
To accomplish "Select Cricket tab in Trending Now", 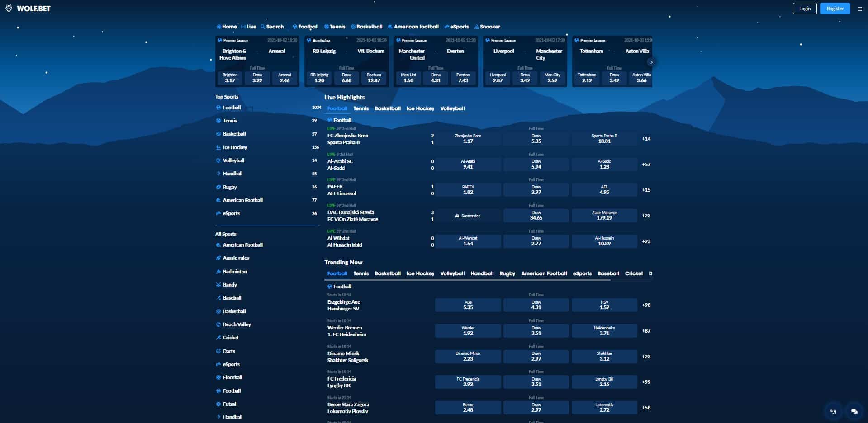I will pyautogui.click(x=634, y=273).
